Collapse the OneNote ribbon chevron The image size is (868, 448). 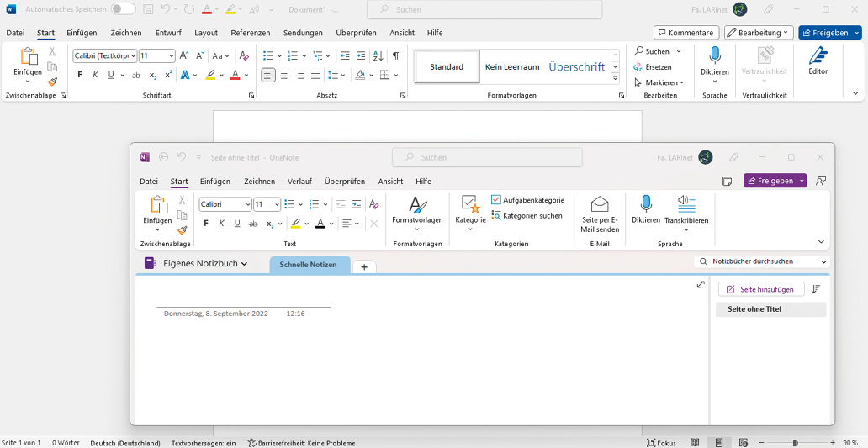[821, 242]
